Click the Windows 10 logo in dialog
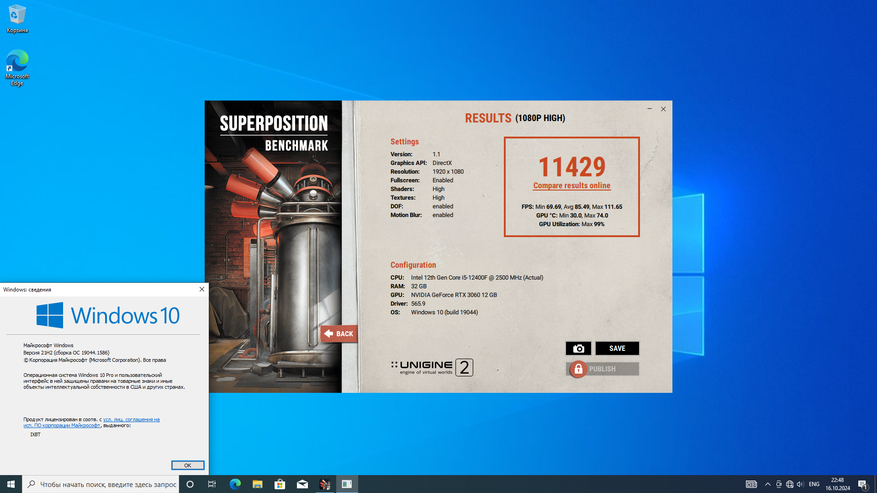877x493 pixels. (108, 315)
